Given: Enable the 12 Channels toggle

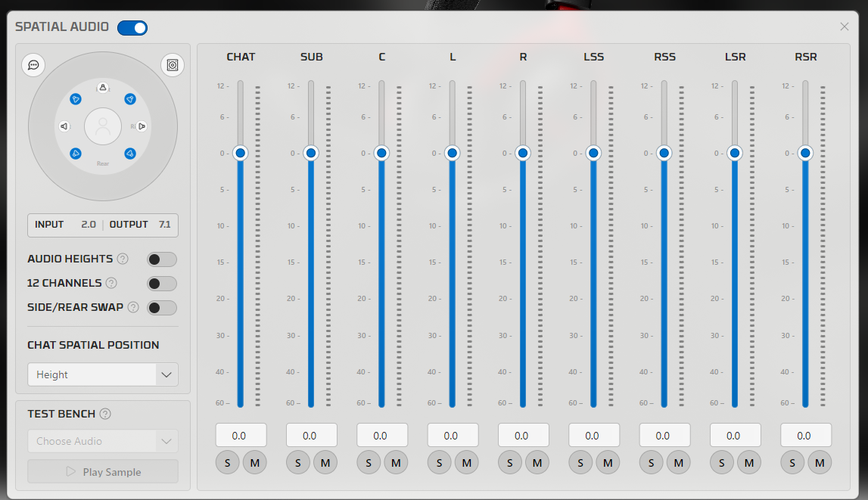Looking at the screenshot, I should tap(162, 284).
